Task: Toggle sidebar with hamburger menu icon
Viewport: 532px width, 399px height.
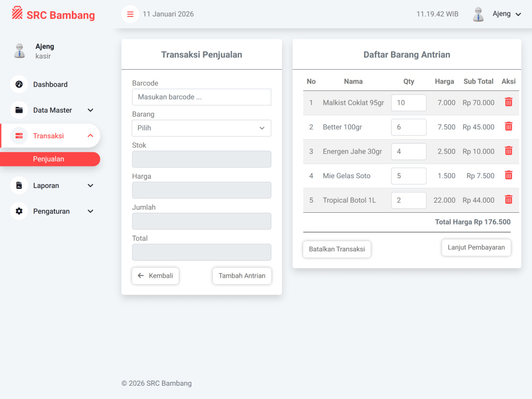Action: tap(130, 14)
